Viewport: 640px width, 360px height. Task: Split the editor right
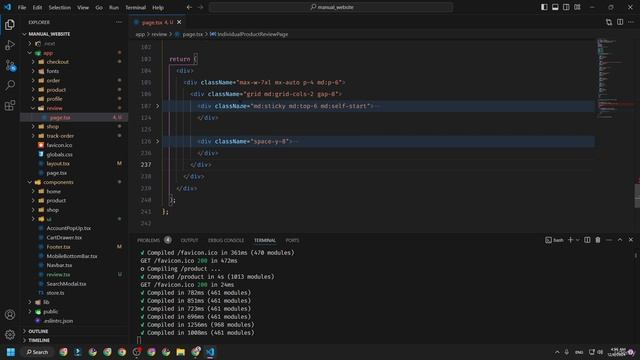click(620, 22)
